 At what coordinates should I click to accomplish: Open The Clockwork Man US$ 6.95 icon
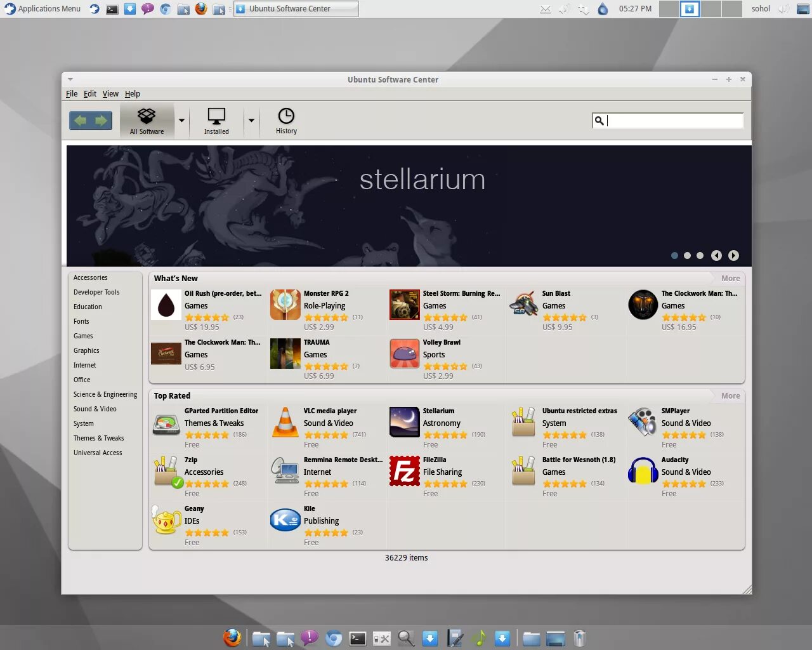coord(166,354)
